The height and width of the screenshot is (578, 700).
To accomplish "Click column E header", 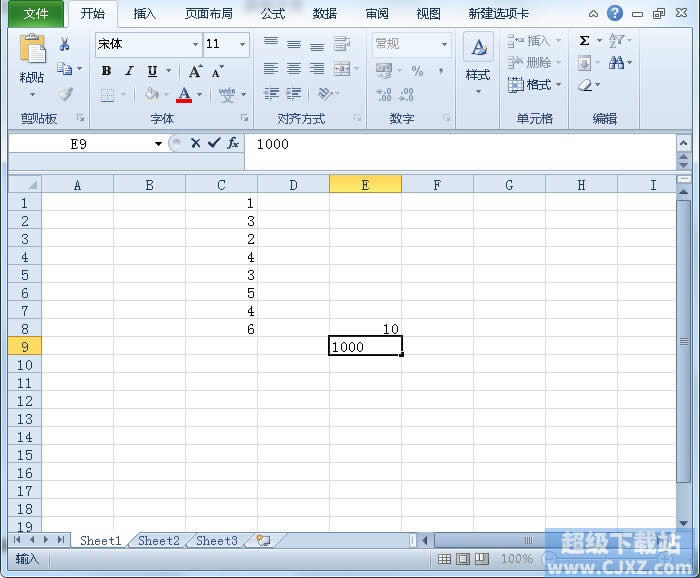I will (365, 185).
